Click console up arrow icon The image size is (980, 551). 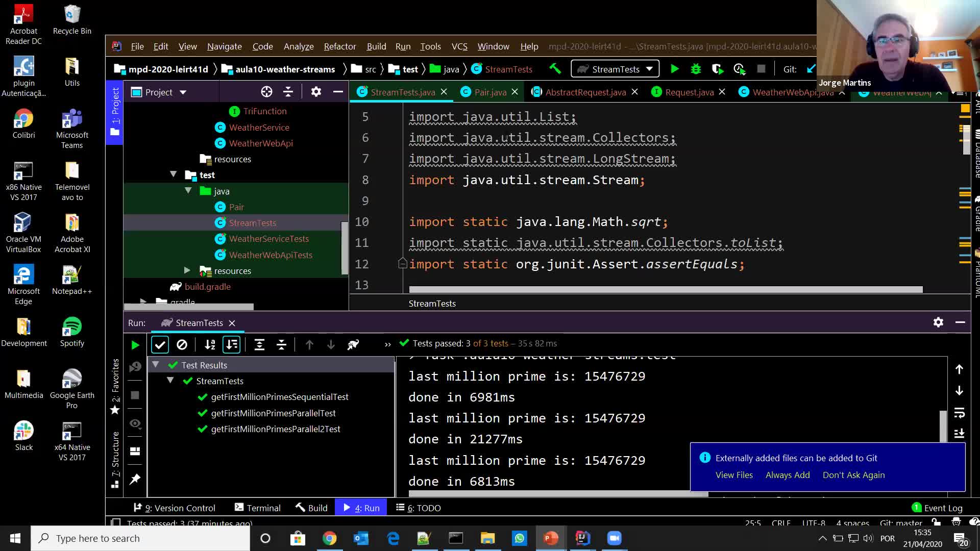[959, 369]
